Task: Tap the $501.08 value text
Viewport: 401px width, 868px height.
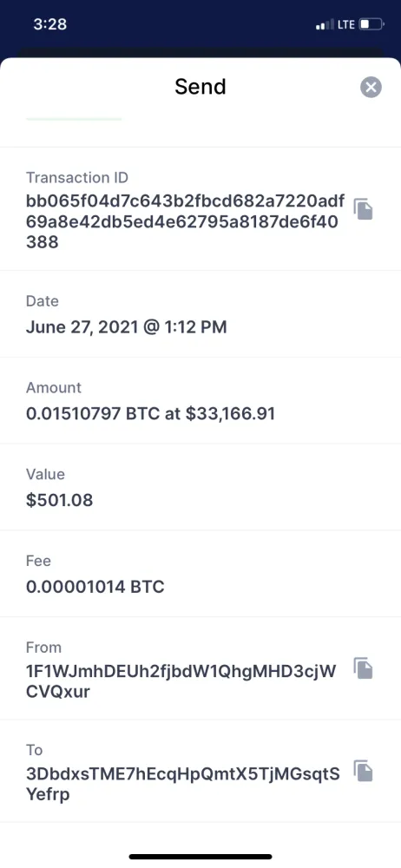Action: (x=59, y=500)
